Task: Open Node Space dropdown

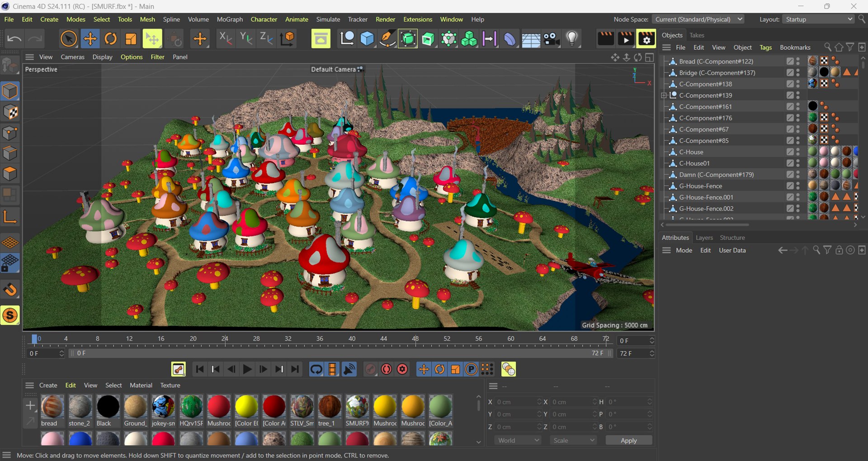Action: 699,19
